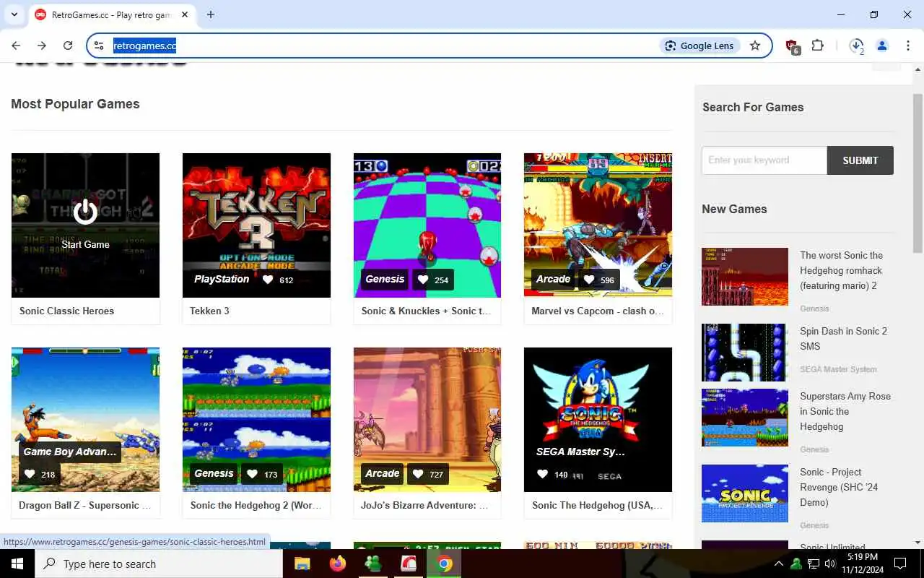Viewport: 924px width, 578px height.
Task: Click the heart icon on Tekken 3
Action: point(268,280)
